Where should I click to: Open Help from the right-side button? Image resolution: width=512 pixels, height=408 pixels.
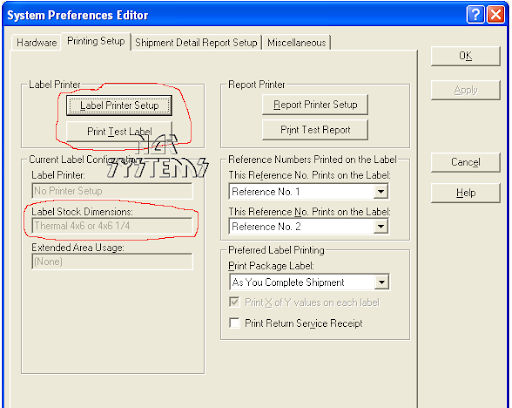(465, 193)
